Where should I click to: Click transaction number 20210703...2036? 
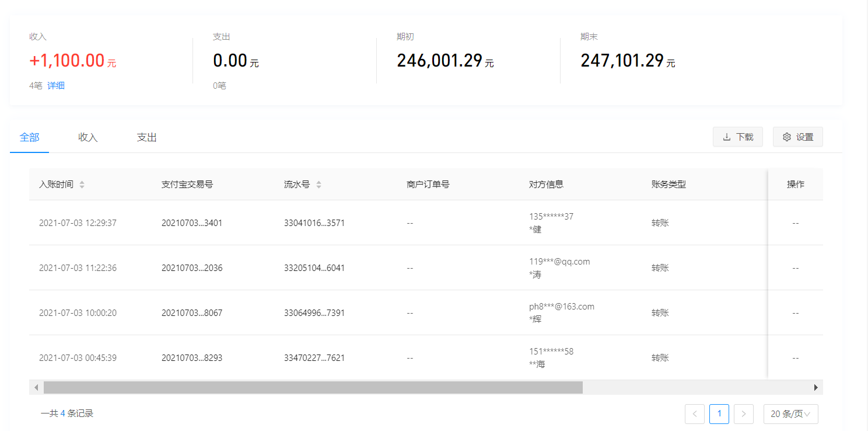click(x=191, y=268)
